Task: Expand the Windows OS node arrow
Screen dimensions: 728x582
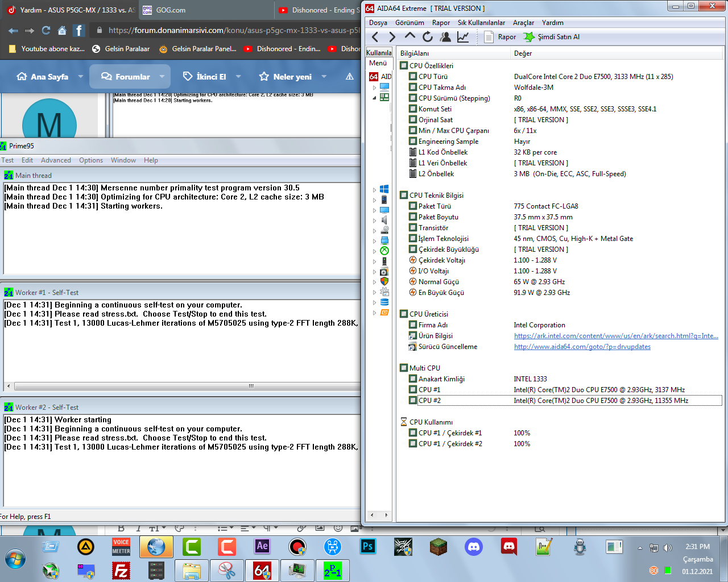Action: pyautogui.click(x=374, y=190)
